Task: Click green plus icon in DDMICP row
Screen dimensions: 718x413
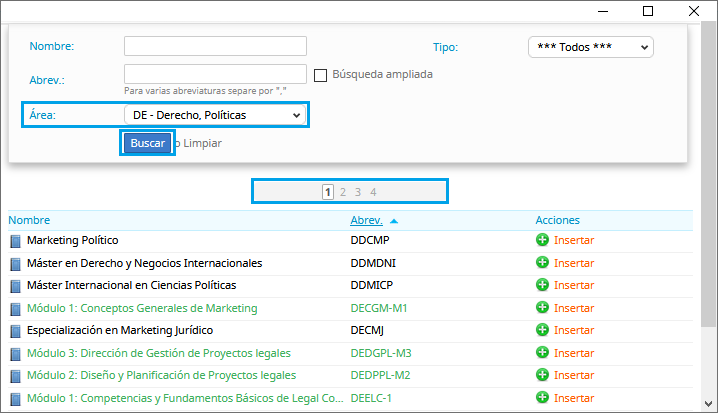Action: pyautogui.click(x=542, y=284)
